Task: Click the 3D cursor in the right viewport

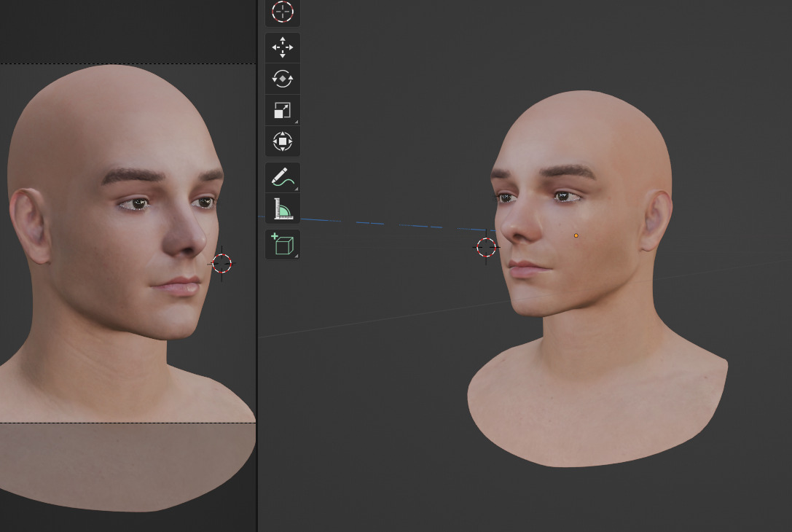Action: (486, 247)
